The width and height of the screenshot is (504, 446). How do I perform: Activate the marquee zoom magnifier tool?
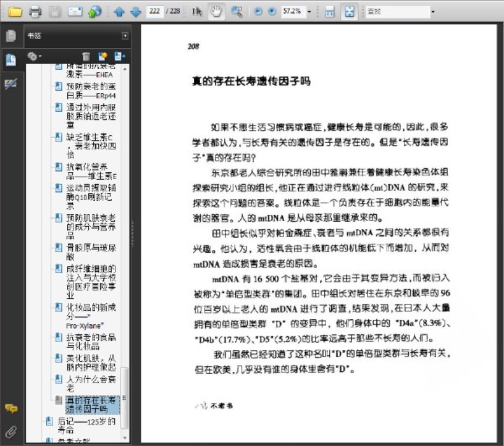tap(237, 12)
